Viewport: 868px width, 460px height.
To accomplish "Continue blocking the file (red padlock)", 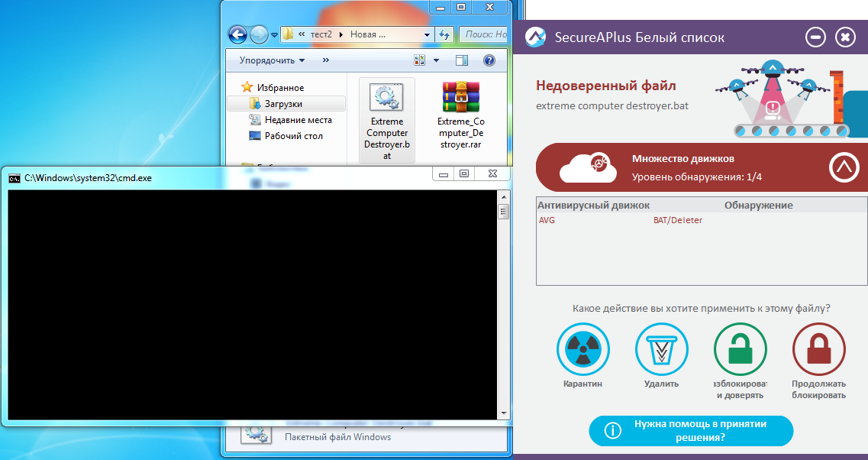I will coord(818,350).
